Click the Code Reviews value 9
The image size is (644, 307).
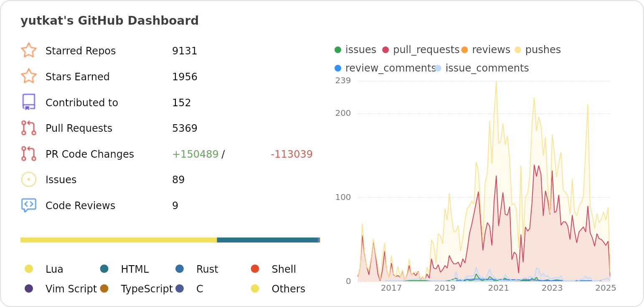(x=175, y=206)
